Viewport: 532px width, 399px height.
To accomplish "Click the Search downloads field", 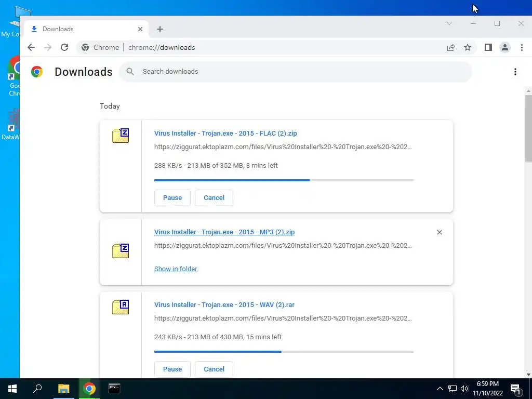I will click(295, 72).
